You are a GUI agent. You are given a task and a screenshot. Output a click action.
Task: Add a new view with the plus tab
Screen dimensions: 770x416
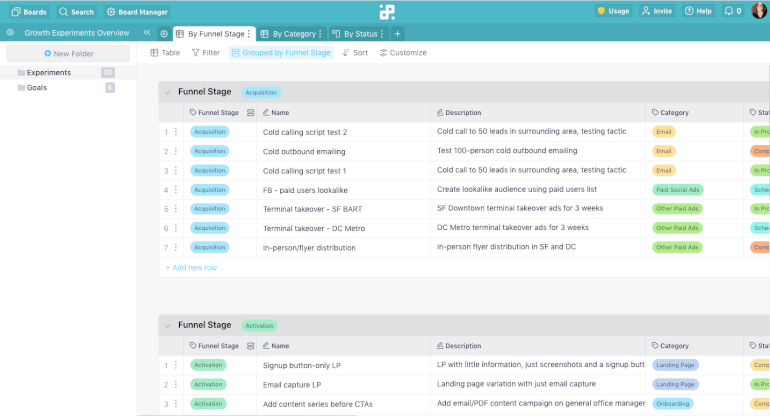(397, 34)
